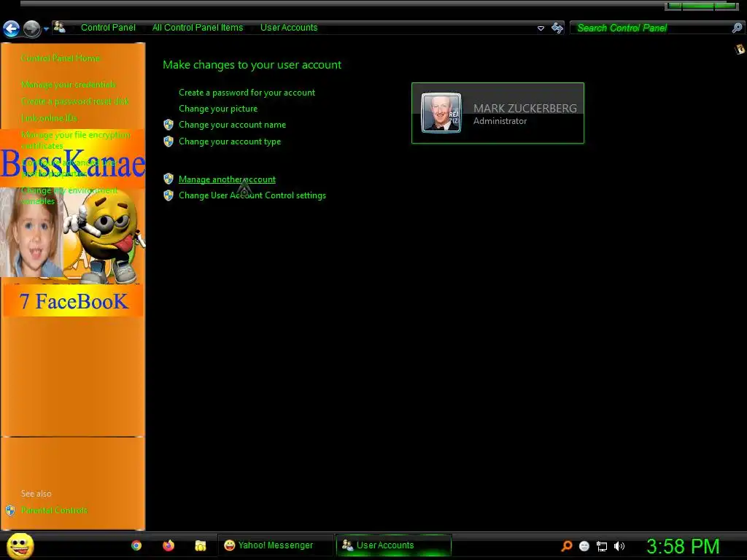
Task: Launch Chrome from the taskbar
Action: click(136, 545)
